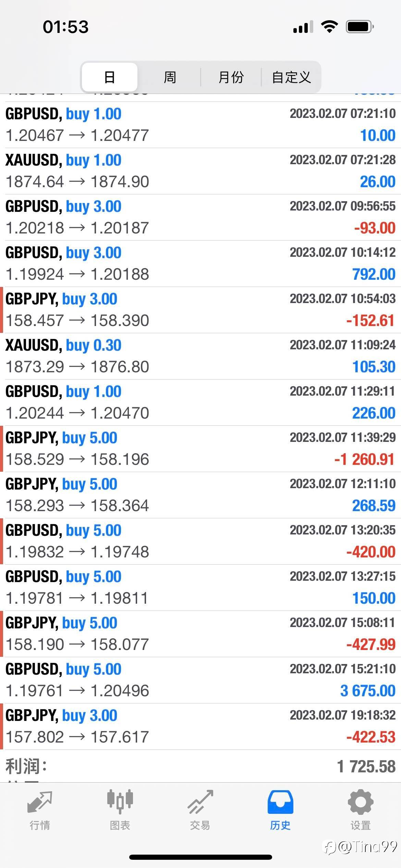This screenshot has height=868, width=401.
Task: Select the 日 day period segment
Action: click(x=110, y=77)
